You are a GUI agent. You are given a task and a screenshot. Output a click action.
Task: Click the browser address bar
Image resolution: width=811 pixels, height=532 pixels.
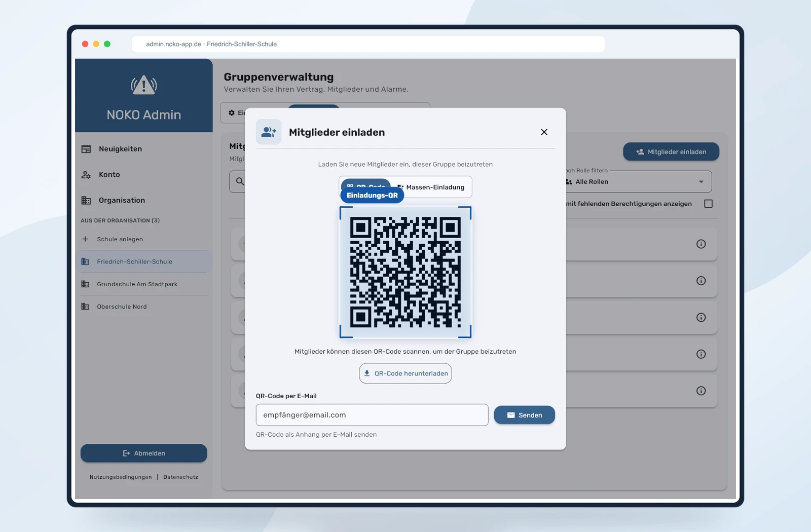(x=368, y=44)
